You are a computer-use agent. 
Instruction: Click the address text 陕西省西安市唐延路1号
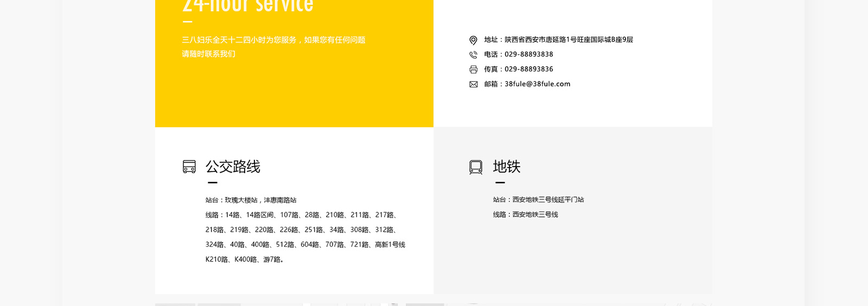(548, 40)
